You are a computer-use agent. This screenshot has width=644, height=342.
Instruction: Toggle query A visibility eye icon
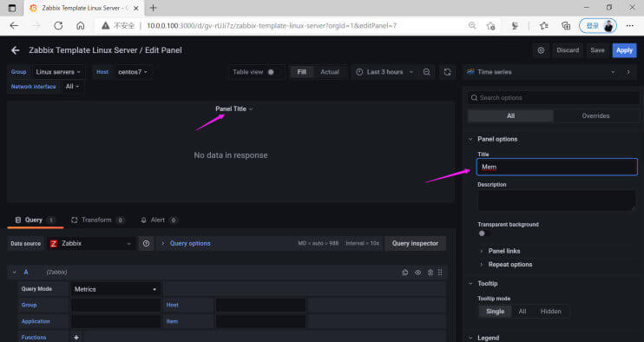point(417,273)
